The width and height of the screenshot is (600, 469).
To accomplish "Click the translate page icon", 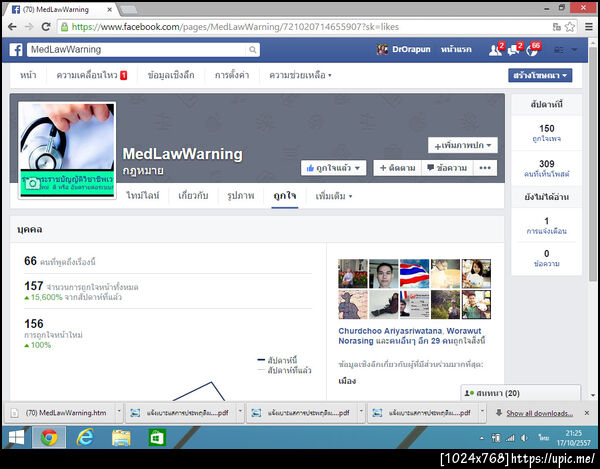I will coord(557,27).
